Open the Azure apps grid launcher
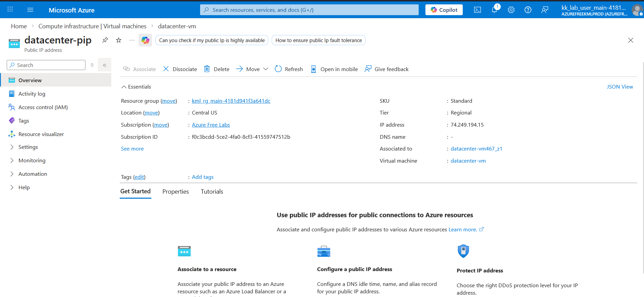Viewport: 644px width, 297px height. click(10, 10)
